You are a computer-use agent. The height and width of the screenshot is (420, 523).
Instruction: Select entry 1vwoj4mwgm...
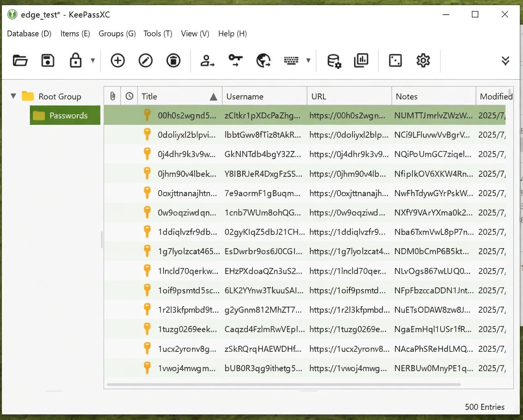coord(304,368)
